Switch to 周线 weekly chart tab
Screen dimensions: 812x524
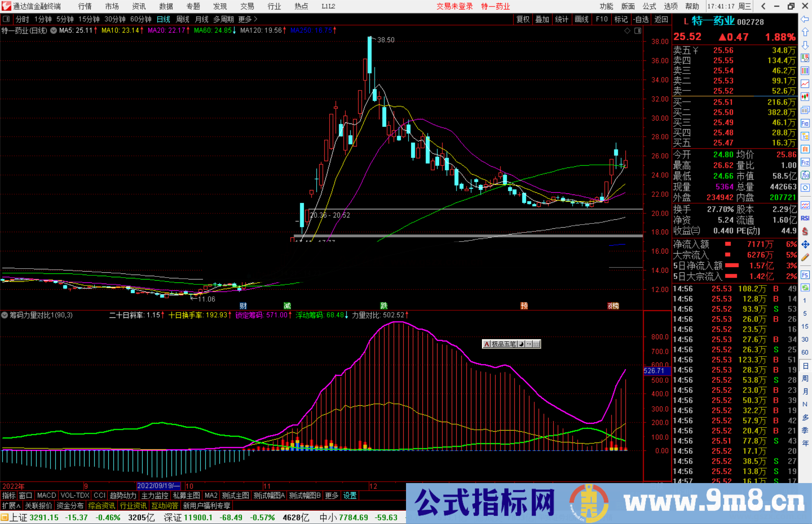point(183,19)
